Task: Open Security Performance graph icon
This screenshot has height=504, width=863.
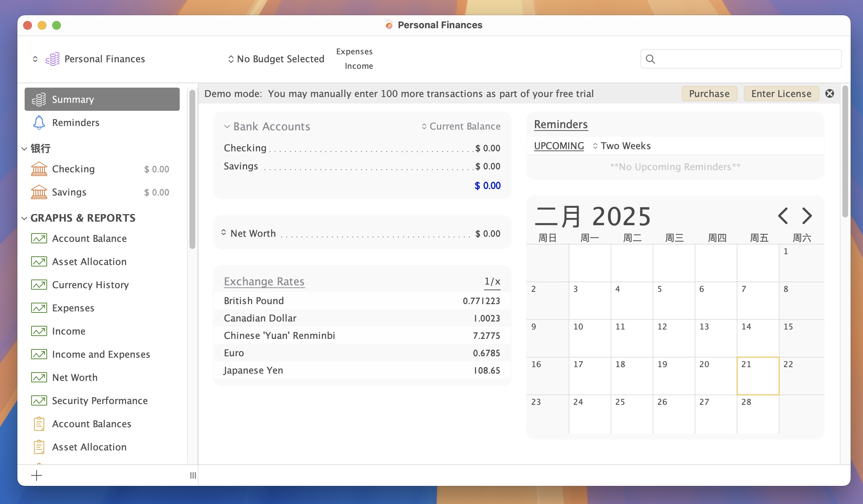Action: 39,401
